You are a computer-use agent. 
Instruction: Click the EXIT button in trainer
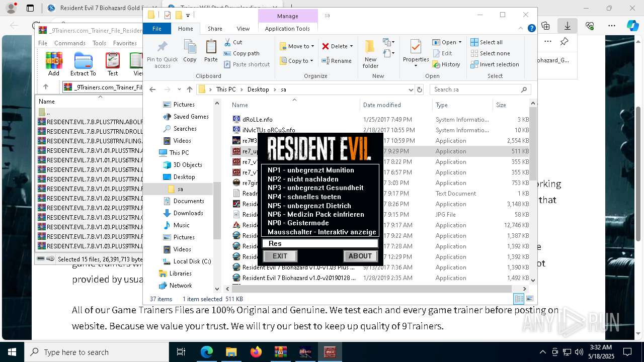(280, 256)
